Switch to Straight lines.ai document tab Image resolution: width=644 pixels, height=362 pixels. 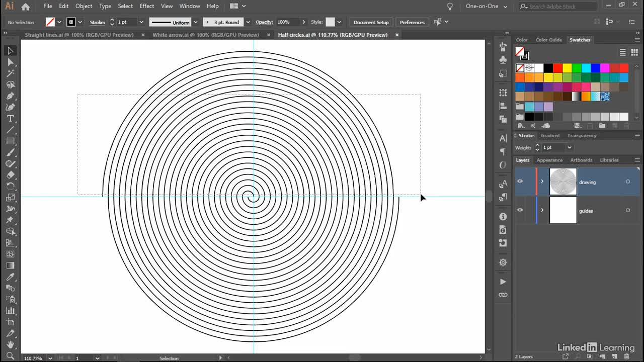[x=79, y=35]
